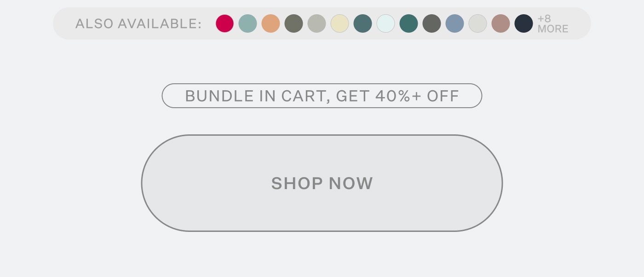Open the BUNDLE IN CART offer pill
644x277 pixels.
[322, 96]
